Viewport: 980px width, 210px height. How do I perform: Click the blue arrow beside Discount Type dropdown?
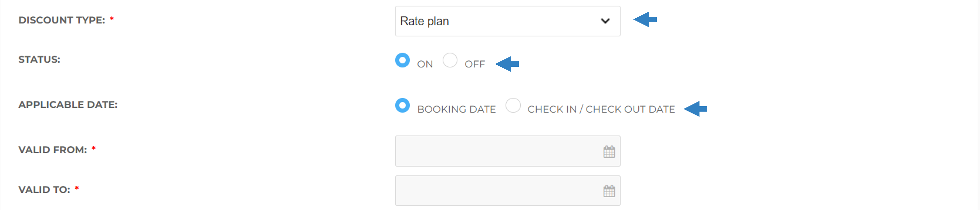[645, 19]
